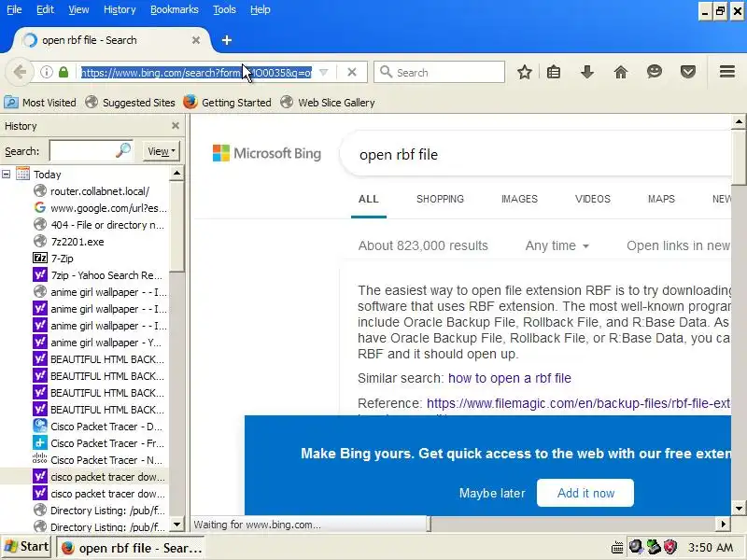Click the smiley chat icon

(655, 72)
